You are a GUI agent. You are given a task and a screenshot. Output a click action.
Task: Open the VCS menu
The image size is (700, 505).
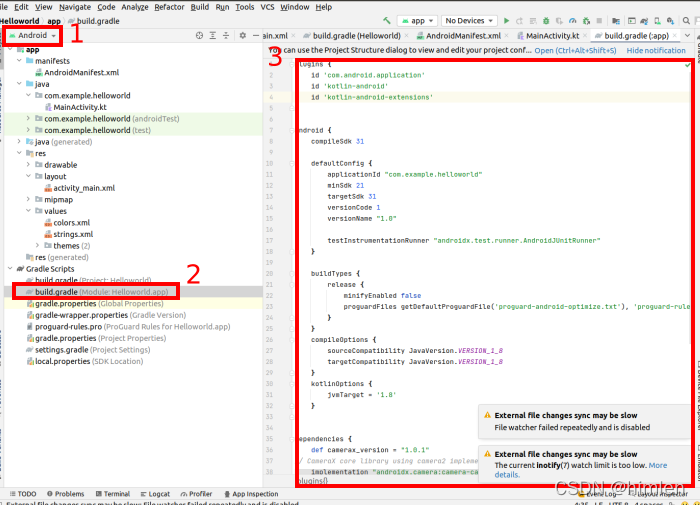point(267,7)
